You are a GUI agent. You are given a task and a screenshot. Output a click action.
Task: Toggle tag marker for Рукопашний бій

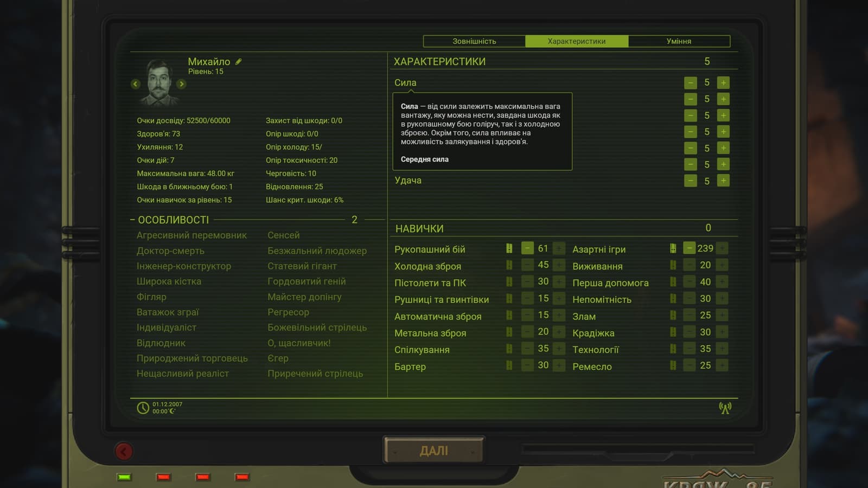[x=509, y=248]
